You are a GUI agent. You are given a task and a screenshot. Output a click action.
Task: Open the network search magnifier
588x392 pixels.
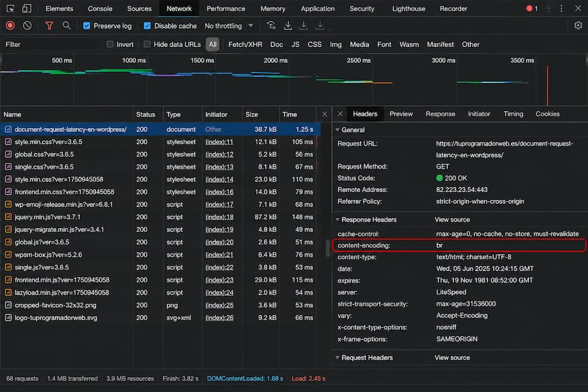tap(67, 25)
